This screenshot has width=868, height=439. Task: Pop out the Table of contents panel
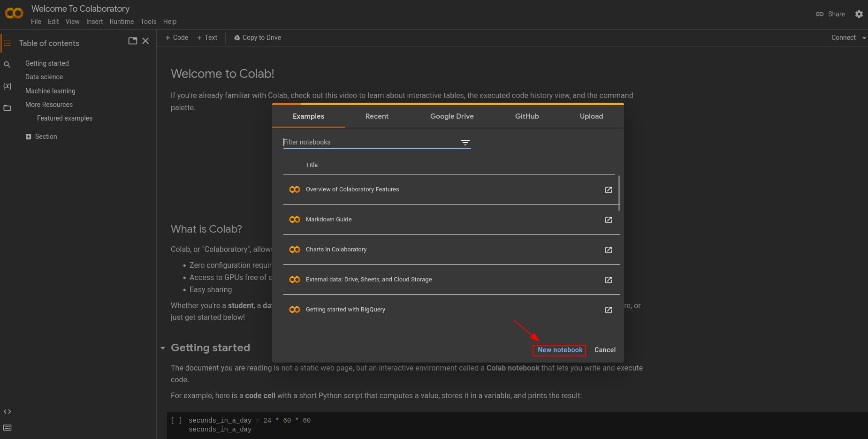coord(133,41)
